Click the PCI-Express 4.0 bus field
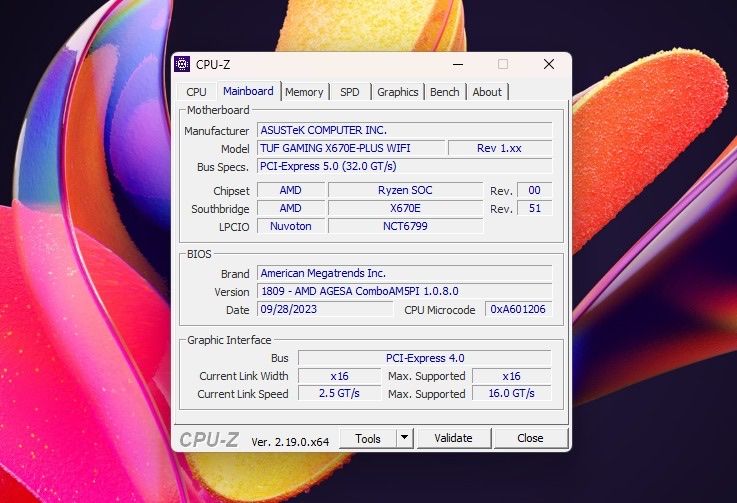Screen dimensions: 737x503 click(425, 358)
